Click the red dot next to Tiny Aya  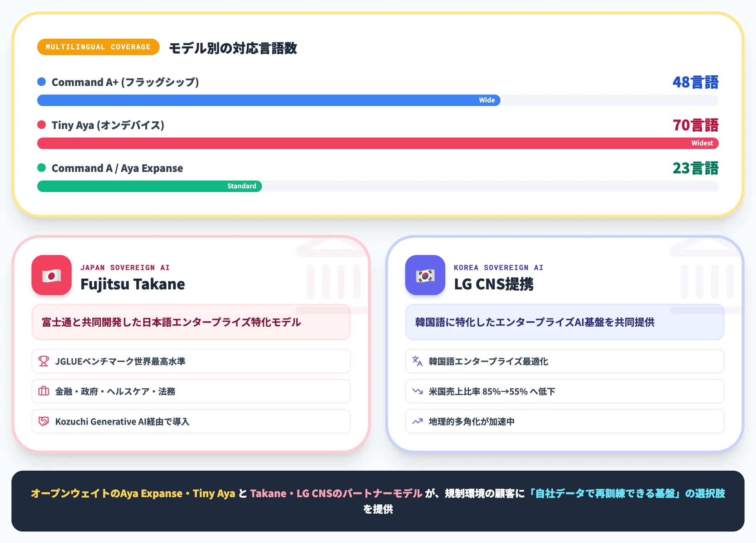click(42, 125)
